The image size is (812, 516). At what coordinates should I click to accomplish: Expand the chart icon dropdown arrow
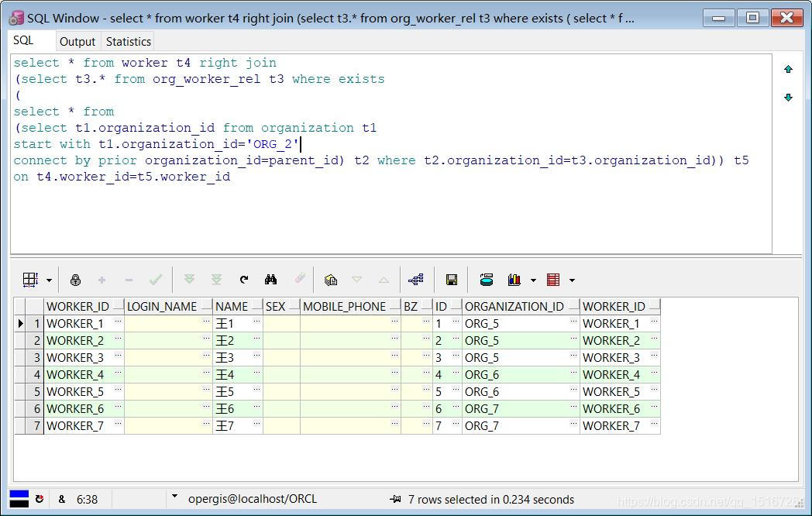click(533, 280)
